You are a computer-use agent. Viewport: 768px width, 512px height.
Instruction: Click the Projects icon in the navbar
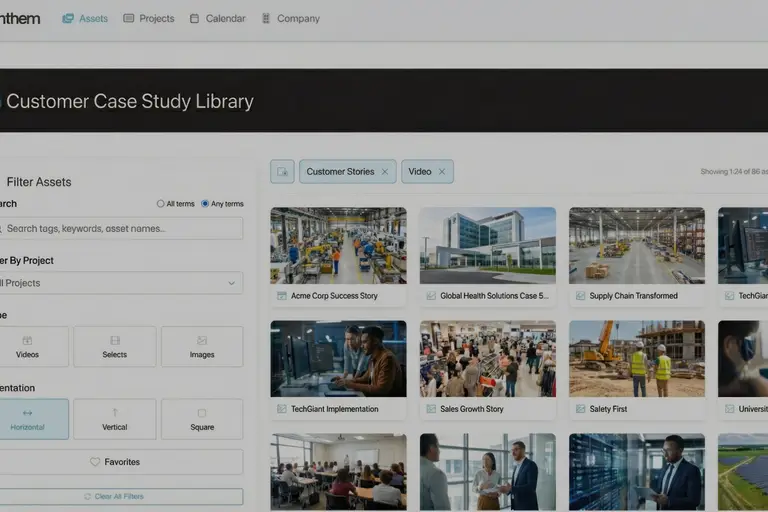pos(128,19)
